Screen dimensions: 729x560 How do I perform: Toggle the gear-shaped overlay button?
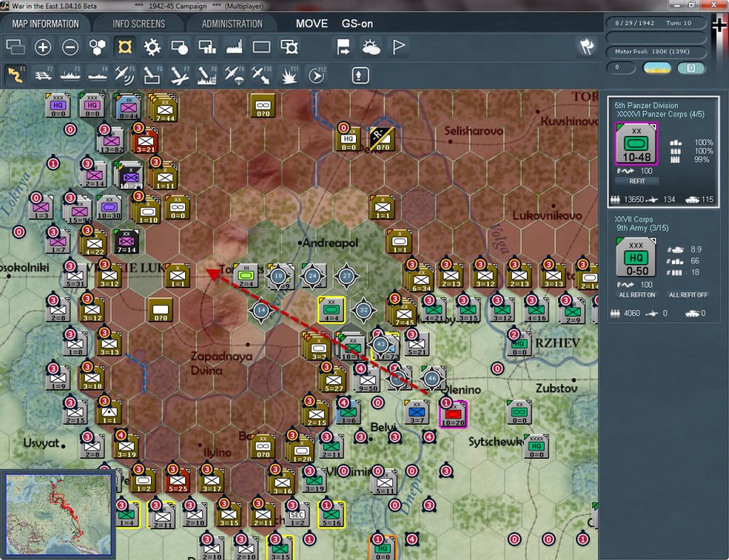(152, 47)
